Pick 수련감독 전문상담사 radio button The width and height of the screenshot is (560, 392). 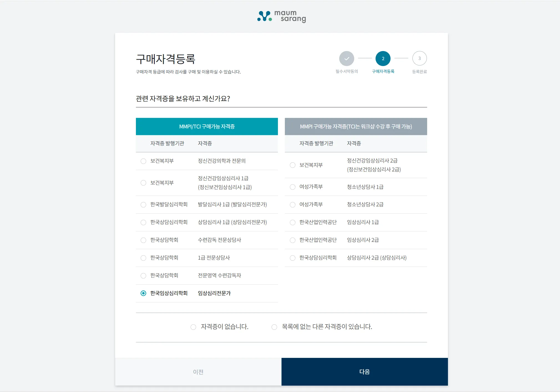click(x=143, y=240)
